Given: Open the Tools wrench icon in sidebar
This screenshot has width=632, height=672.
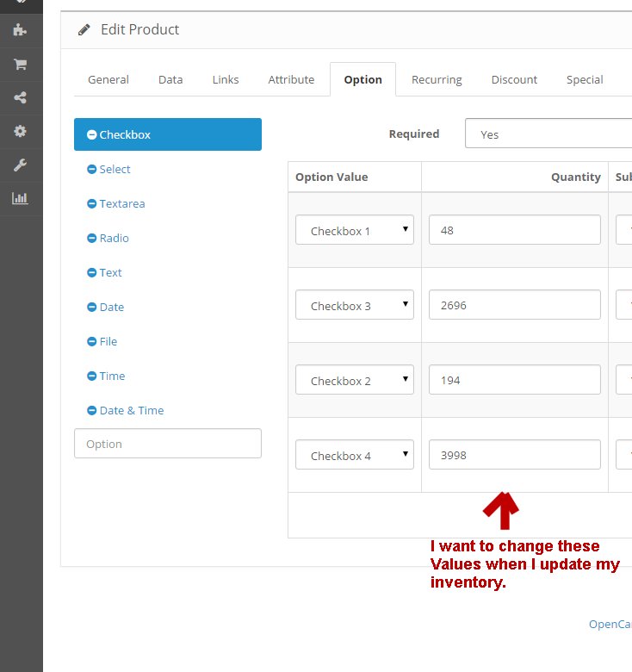Looking at the screenshot, I should pos(20,165).
